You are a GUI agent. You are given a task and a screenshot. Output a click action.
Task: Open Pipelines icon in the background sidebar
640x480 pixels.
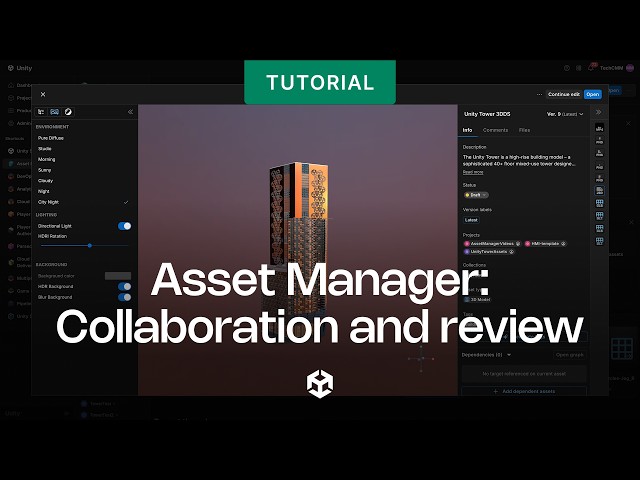tap(11, 304)
